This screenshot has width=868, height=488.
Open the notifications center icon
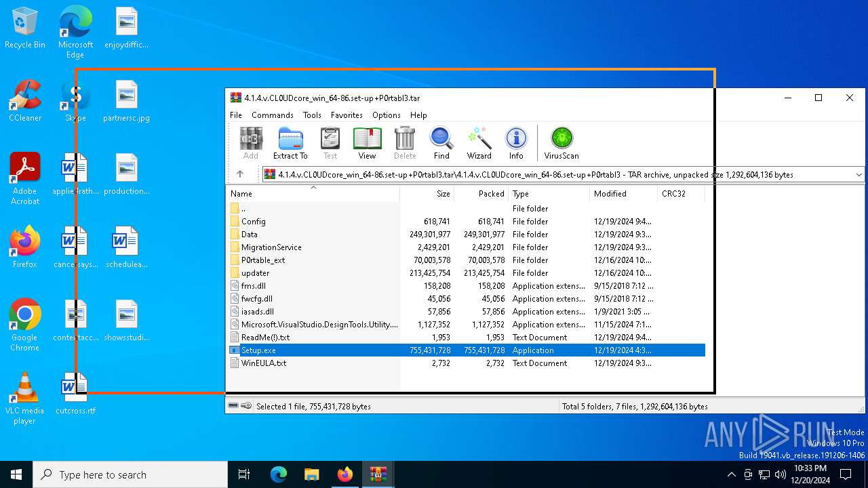pos(846,474)
